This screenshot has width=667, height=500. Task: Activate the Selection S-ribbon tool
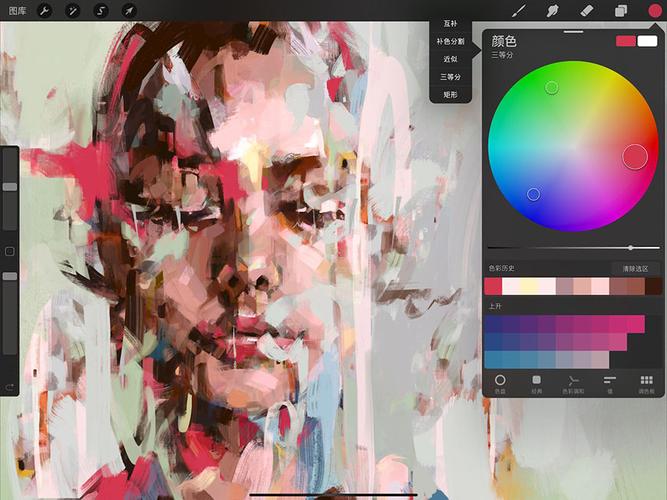[x=101, y=11]
